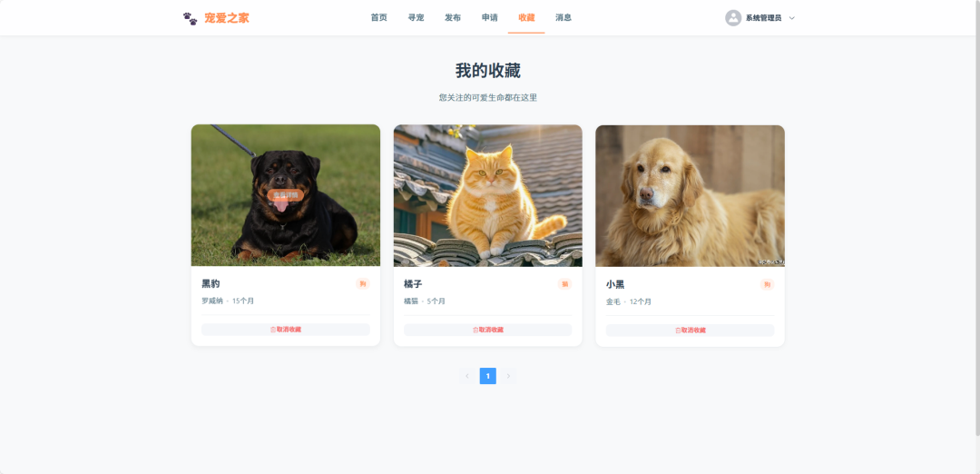Click the 狗 tag on 黑豹 card

(x=362, y=284)
